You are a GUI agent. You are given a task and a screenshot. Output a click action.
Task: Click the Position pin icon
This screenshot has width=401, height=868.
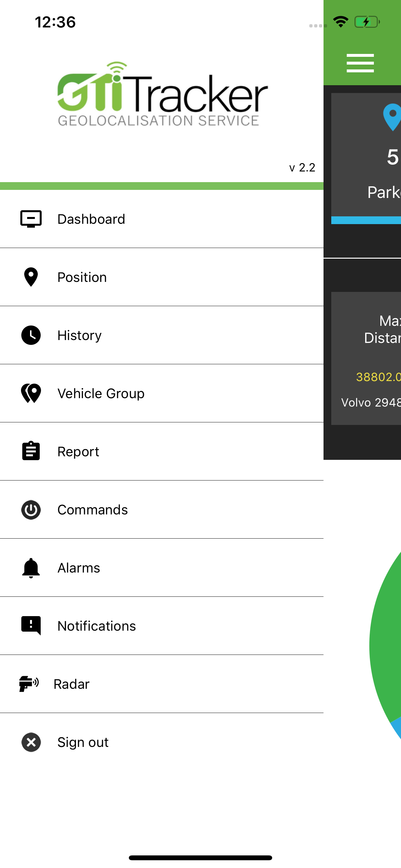pyautogui.click(x=31, y=277)
